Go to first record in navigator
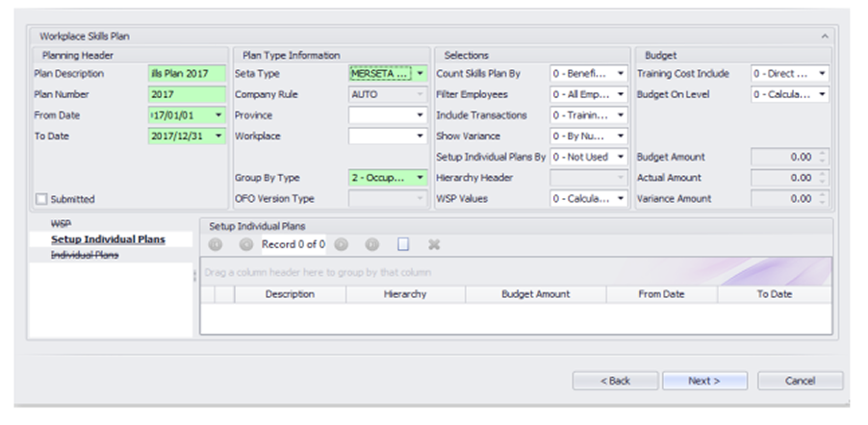The image size is (868, 425). 215,245
